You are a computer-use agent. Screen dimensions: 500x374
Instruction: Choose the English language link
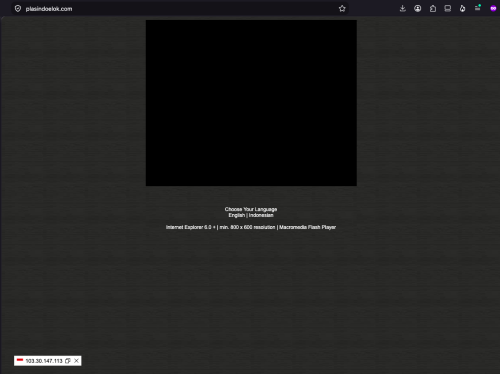pyautogui.click(x=237, y=215)
